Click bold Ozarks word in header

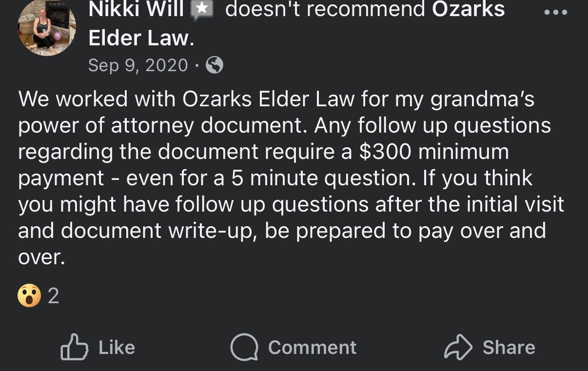tap(468, 9)
